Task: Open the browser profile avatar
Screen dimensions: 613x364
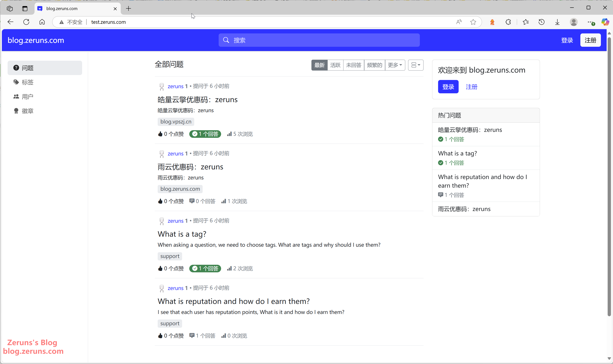Action: coord(573,22)
